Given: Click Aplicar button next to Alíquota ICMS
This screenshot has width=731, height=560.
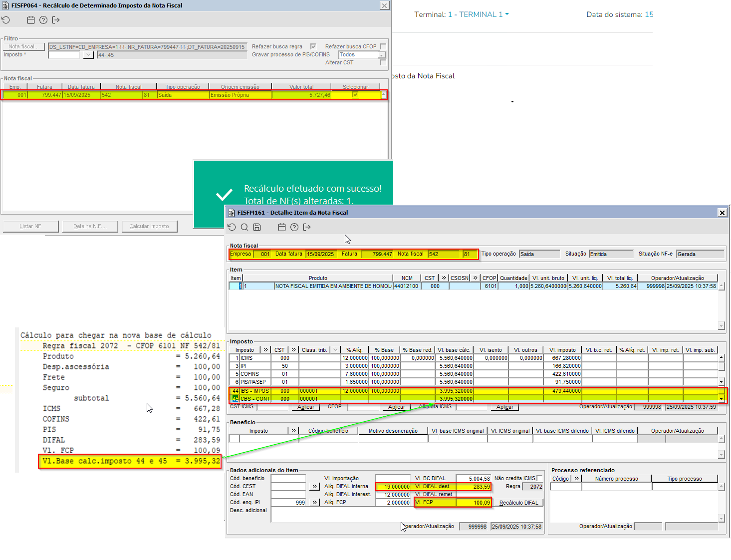Looking at the screenshot, I should click(505, 407).
